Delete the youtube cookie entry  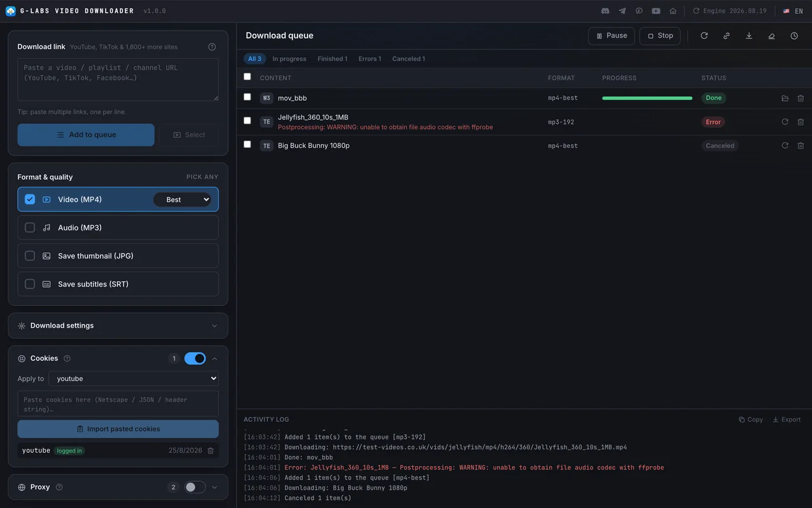pos(211,450)
